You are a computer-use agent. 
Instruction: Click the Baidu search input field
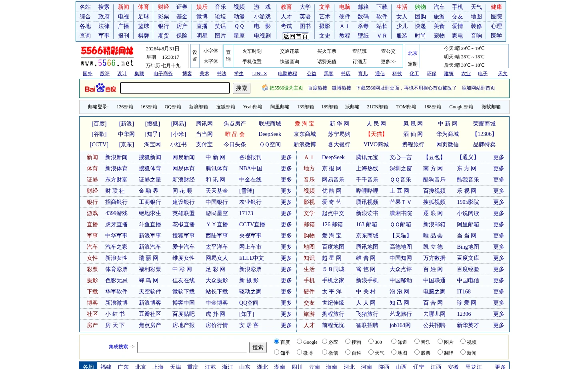175,88
